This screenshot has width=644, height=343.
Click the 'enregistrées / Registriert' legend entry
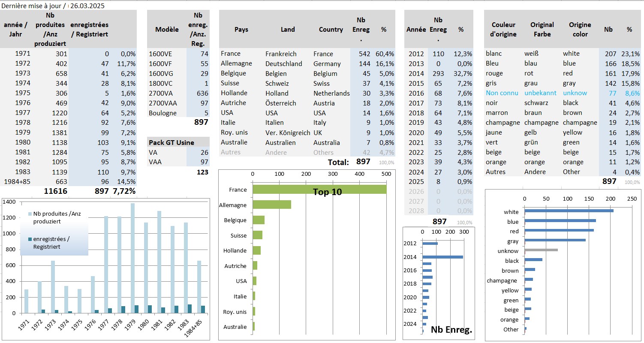48,243
